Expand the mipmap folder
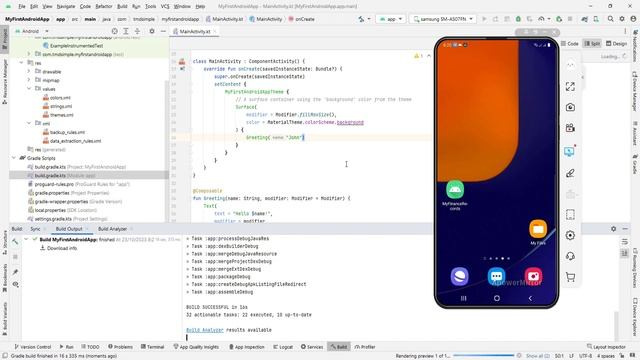Image resolution: width=640 pixels, height=360 pixels. (29, 80)
